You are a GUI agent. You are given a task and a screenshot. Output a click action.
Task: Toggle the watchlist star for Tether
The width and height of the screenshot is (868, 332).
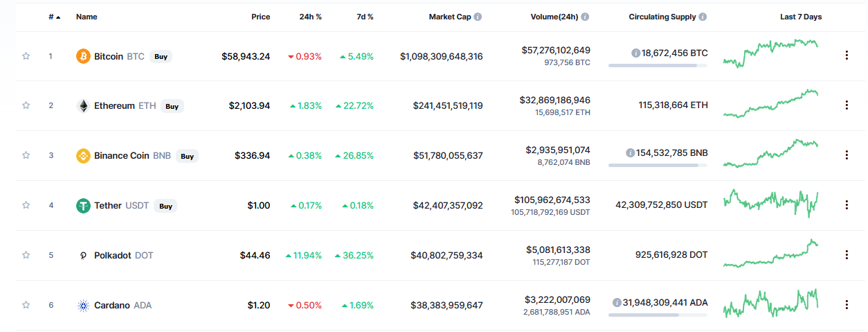pos(26,205)
